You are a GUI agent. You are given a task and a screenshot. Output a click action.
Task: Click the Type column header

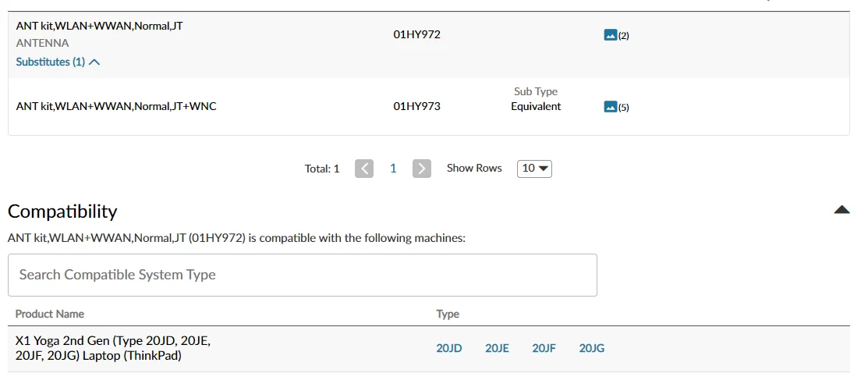click(448, 314)
